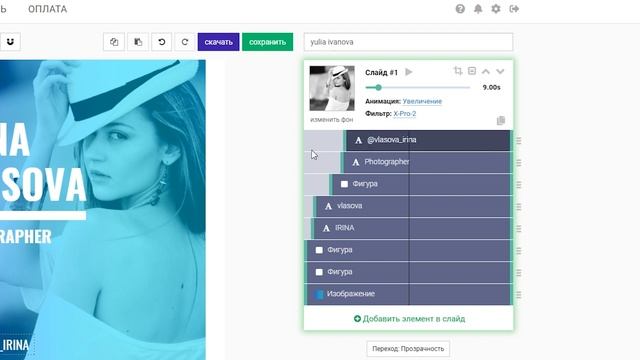
Task: Undo the last action
Action: click(162, 42)
